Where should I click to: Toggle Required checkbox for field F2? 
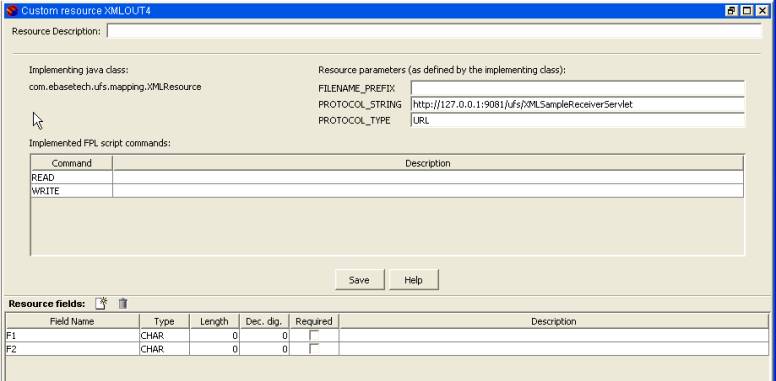tap(314, 348)
